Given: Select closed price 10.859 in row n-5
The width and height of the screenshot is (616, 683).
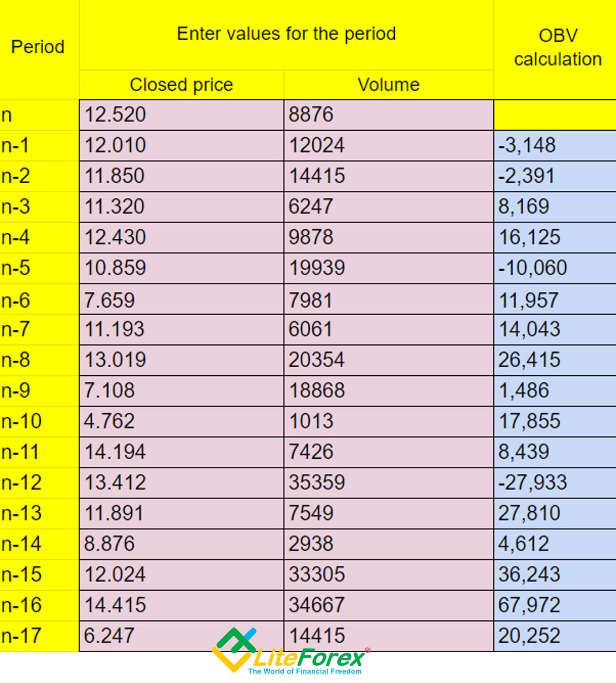Looking at the screenshot, I should pyautogui.click(x=181, y=268).
